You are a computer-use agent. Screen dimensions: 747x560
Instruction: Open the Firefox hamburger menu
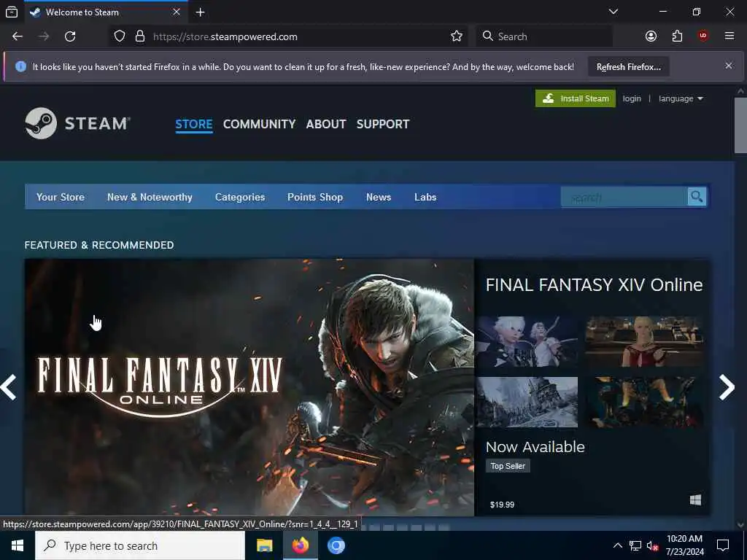coord(729,36)
